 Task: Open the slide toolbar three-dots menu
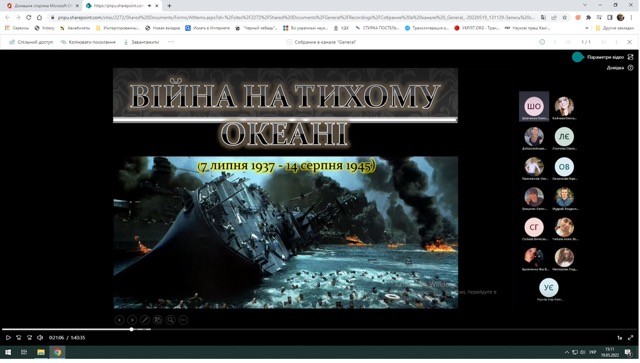(x=184, y=320)
